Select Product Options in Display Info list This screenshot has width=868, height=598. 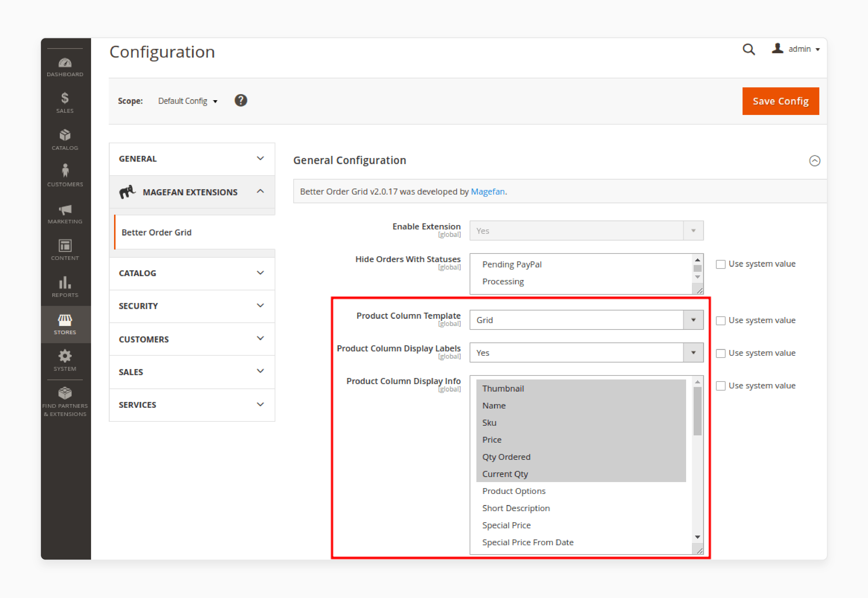581,491
